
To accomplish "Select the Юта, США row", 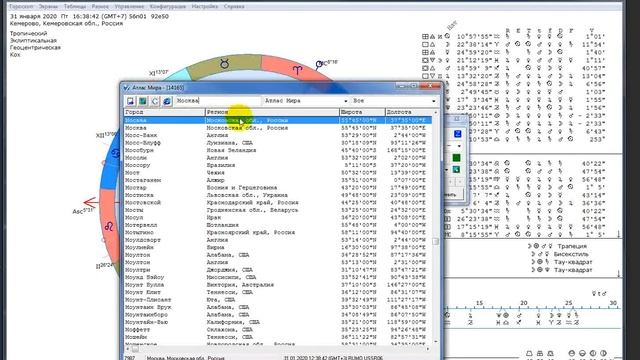I will click(x=278, y=300).
